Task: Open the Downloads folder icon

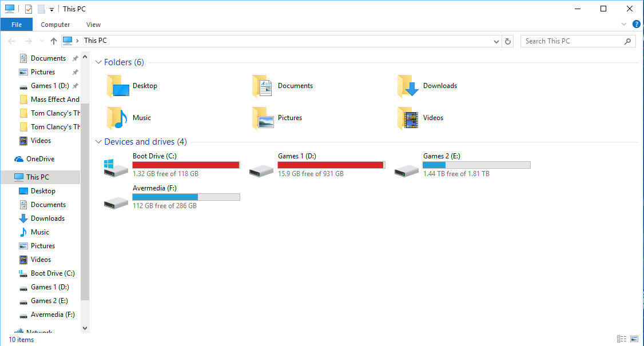Action: [x=408, y=86]
